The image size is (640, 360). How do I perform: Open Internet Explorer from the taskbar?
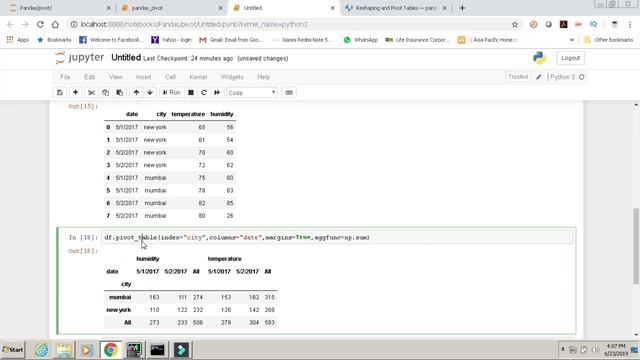pyautogui.click(x=41, y=350)
